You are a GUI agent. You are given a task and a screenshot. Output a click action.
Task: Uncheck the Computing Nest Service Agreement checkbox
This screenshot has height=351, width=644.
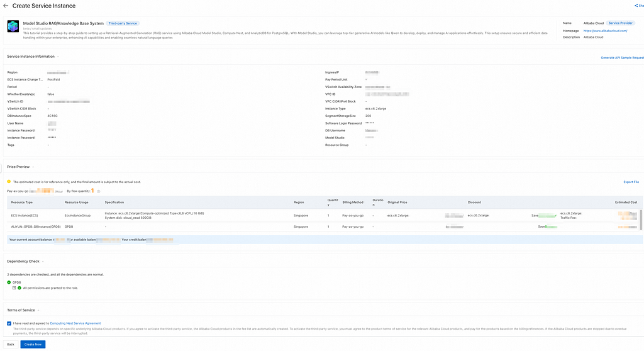point(9,323)
